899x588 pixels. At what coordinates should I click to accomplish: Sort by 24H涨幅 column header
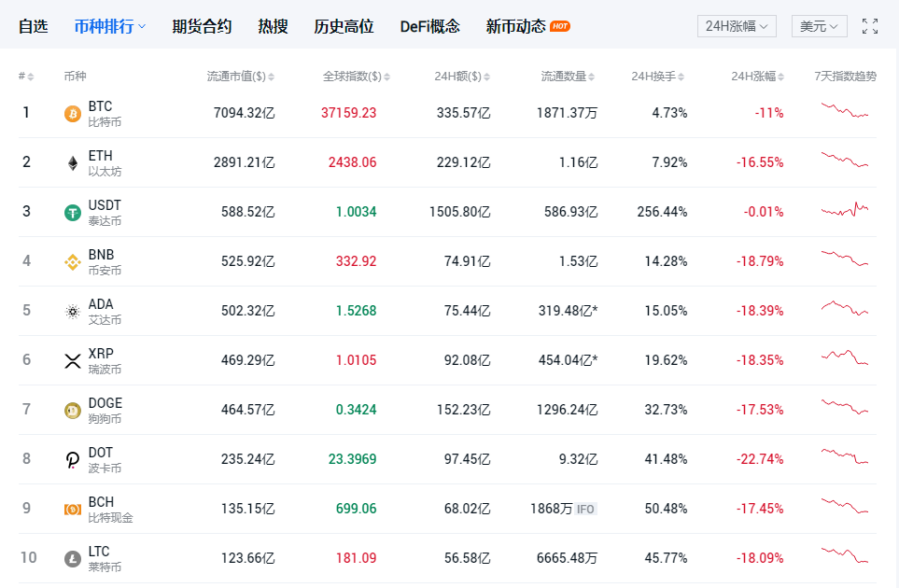(x=758, y=77)
